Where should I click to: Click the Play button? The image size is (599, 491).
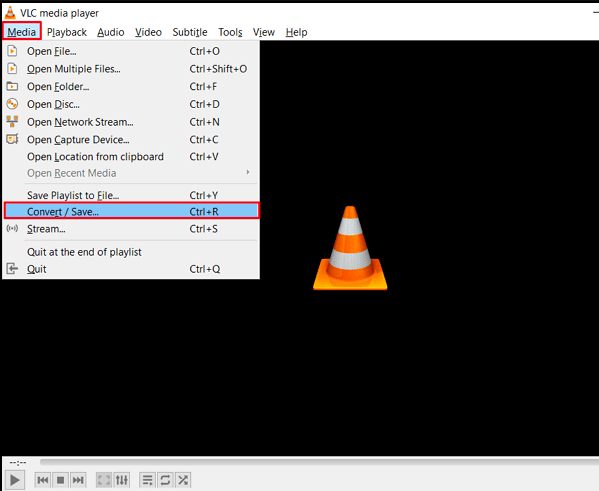[x=15, y=480]
